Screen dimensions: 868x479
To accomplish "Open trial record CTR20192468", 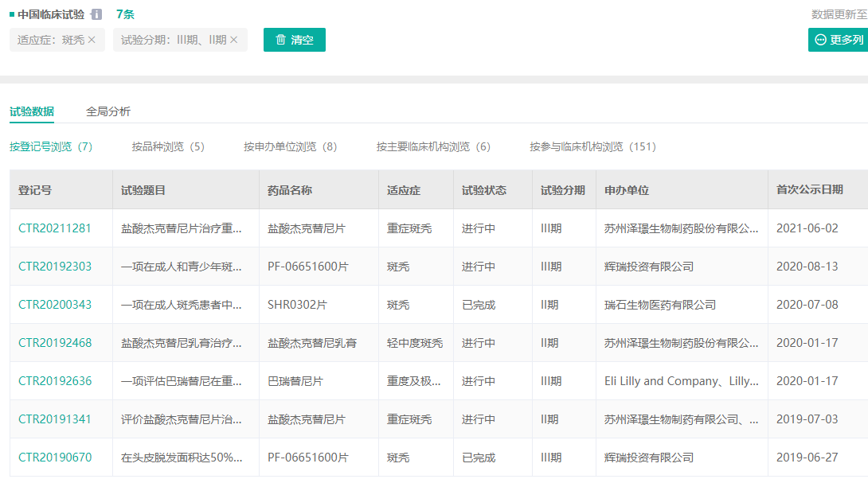I will (x=55, y=343).
